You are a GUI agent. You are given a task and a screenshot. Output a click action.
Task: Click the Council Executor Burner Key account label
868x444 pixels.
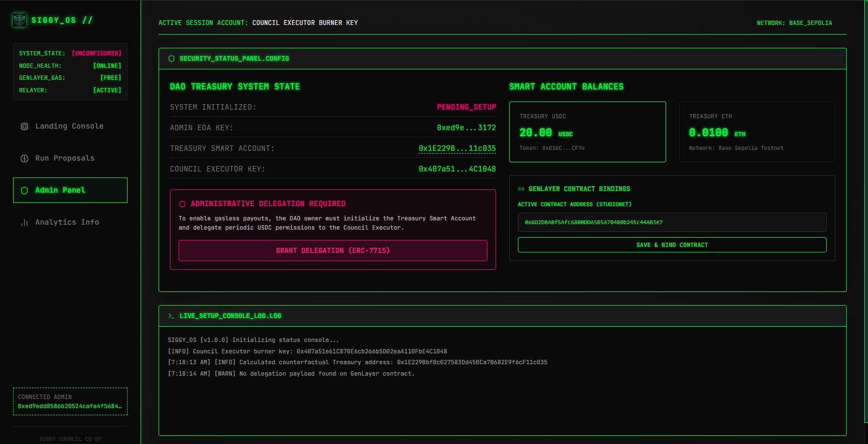tap(305, 23)
